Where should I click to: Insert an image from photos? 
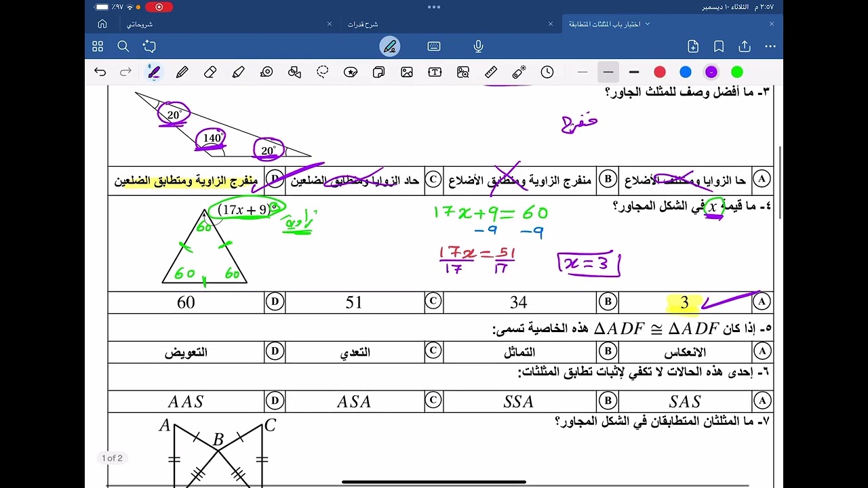coord(407,72)
